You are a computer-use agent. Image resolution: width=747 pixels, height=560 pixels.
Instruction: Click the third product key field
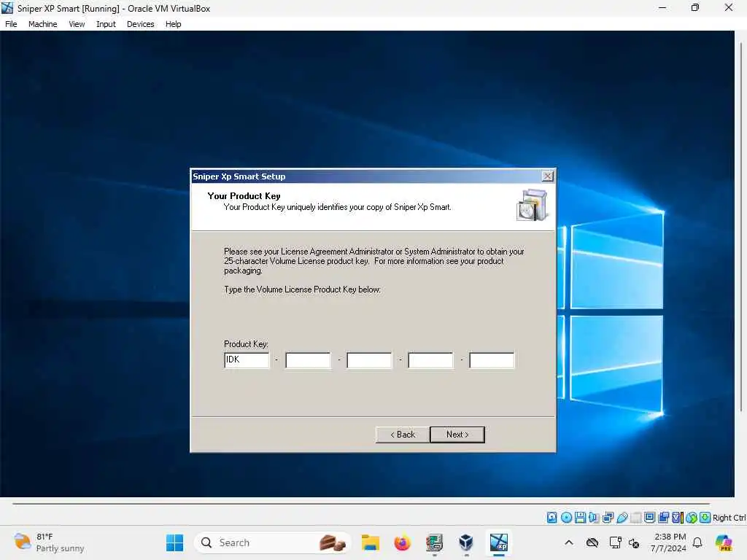[x=369, y=360]
